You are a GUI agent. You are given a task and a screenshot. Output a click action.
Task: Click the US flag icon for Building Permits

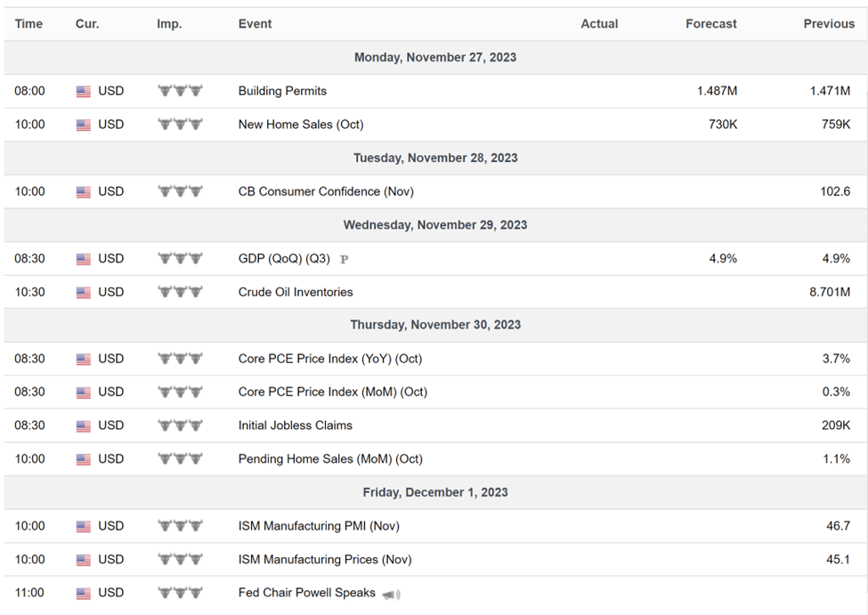click(83, 92)
